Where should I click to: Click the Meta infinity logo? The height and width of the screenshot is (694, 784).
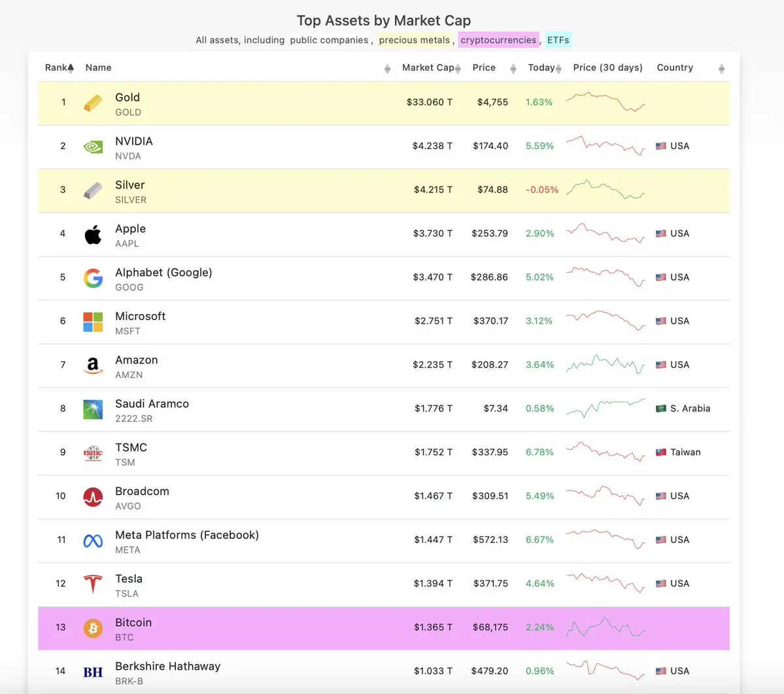[93, 540]
